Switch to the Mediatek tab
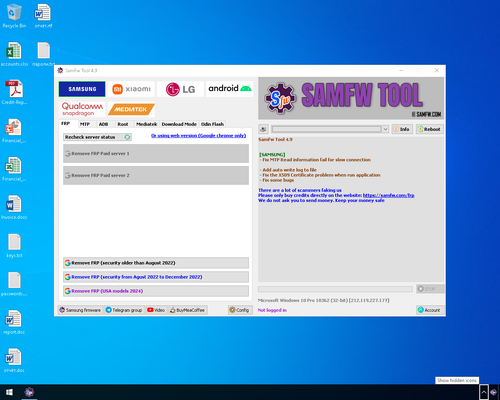Screen dimensions: 500x400 tap(146, 124)
